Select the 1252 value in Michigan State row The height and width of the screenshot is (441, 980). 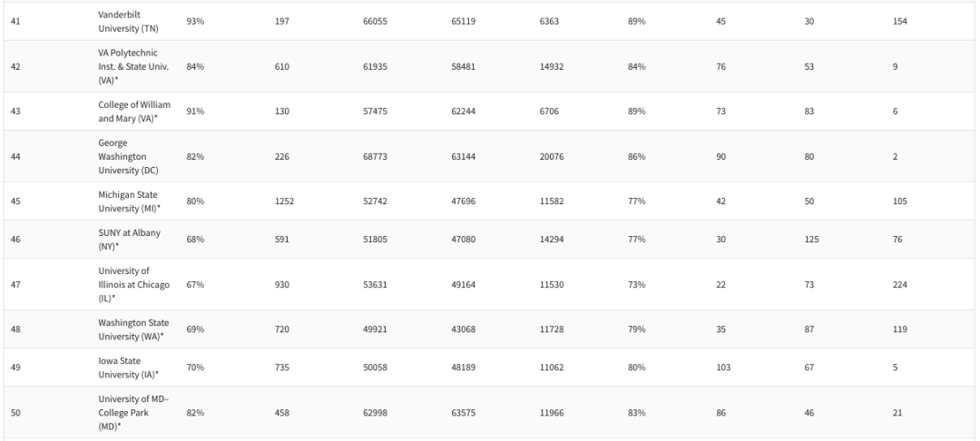click(x=286, y=201)
